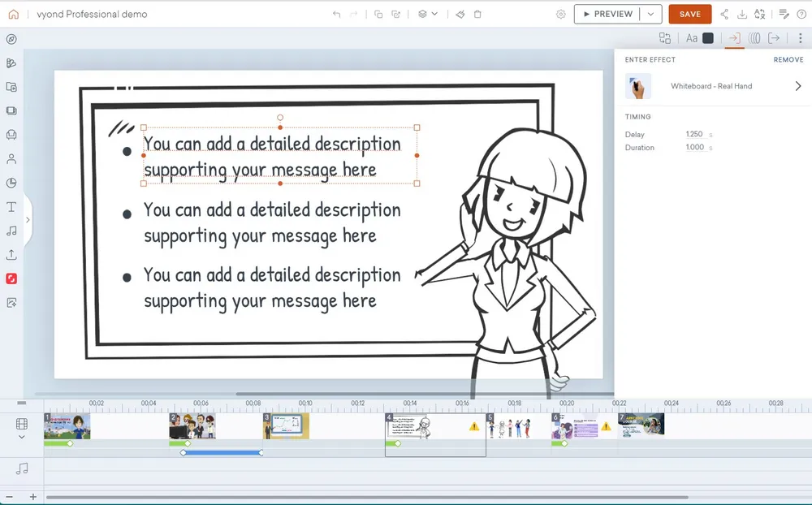Open the Help question mark icon

coord(801,14)
